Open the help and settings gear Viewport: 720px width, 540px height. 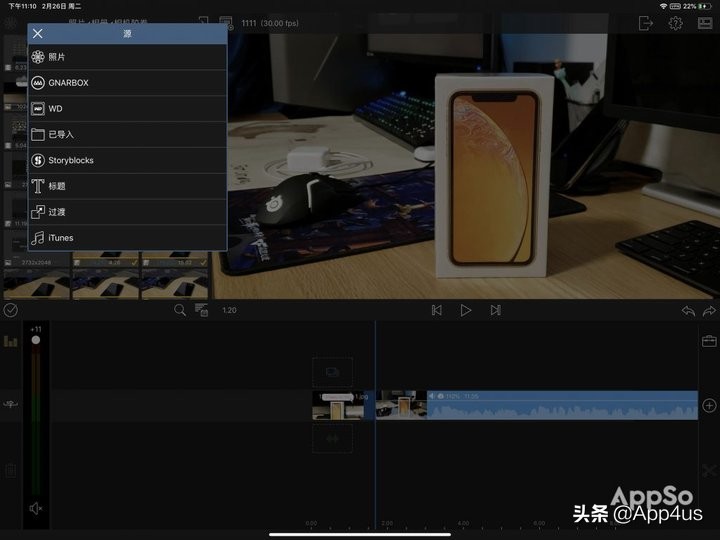[675, 23]
